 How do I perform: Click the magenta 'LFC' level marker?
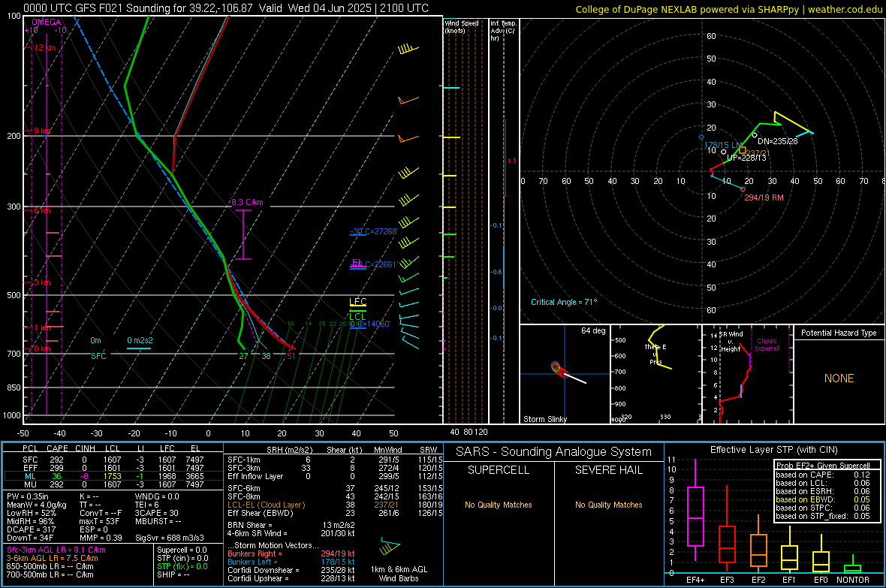[357, 302]
